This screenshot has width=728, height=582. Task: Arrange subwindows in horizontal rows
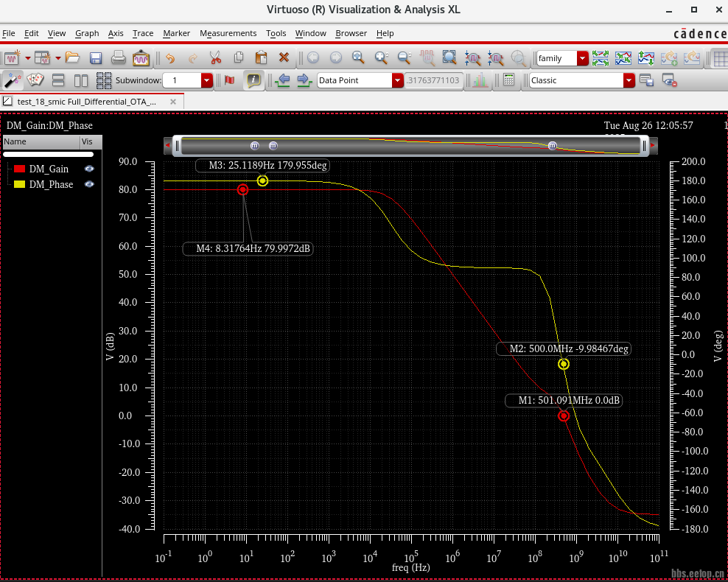click(x=58, y=80)
